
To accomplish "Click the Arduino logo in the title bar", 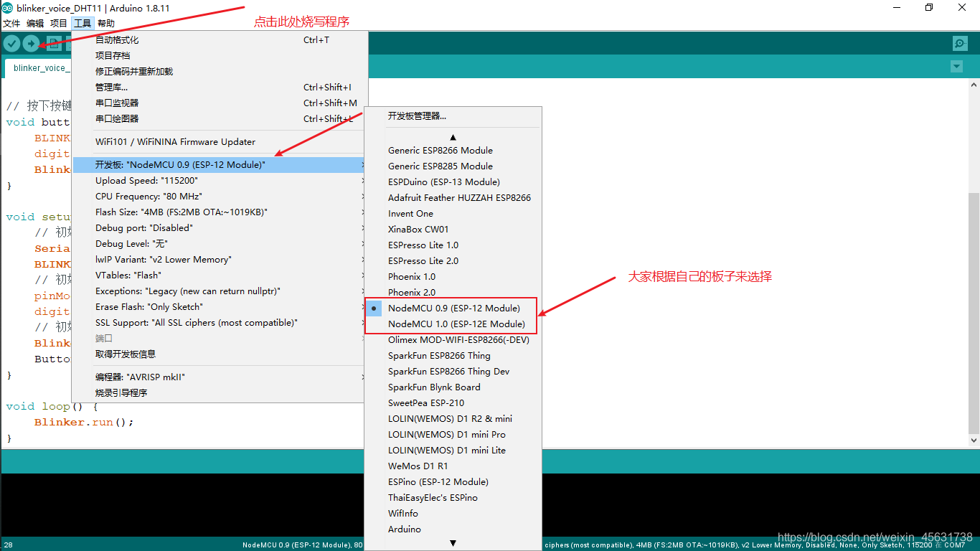I will pyautogui.click(x=7, y=8).
